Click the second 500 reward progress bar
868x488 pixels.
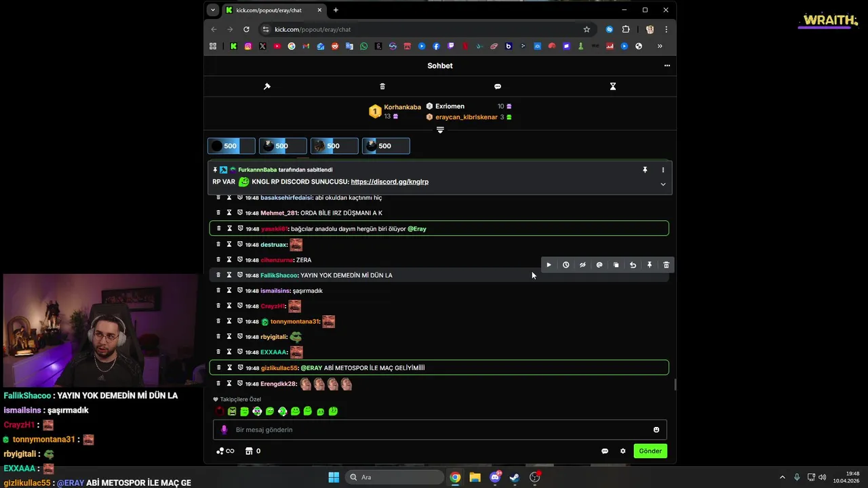pos(283,146)
